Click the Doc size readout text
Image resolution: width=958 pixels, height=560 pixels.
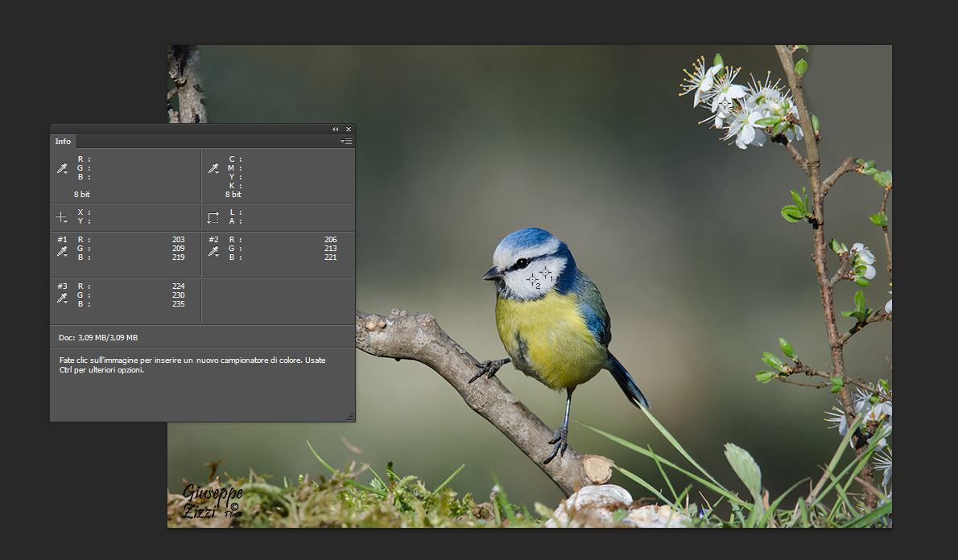tap(98, 338)
